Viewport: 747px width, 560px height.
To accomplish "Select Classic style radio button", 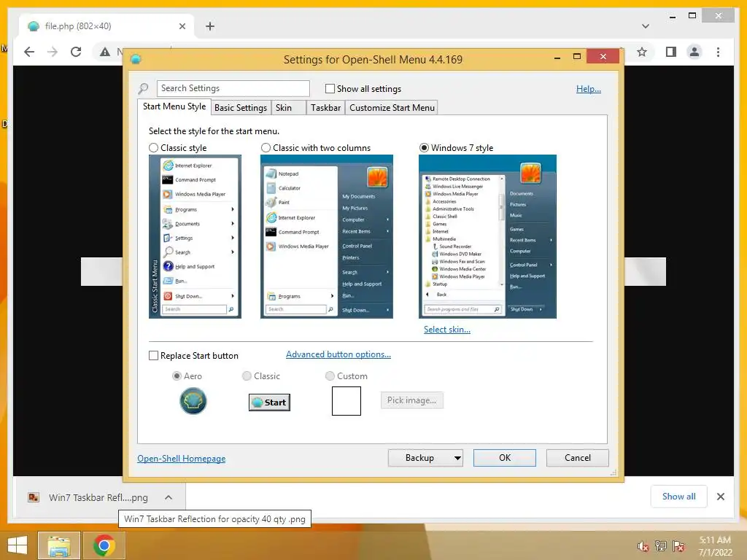I will (153, 148).
